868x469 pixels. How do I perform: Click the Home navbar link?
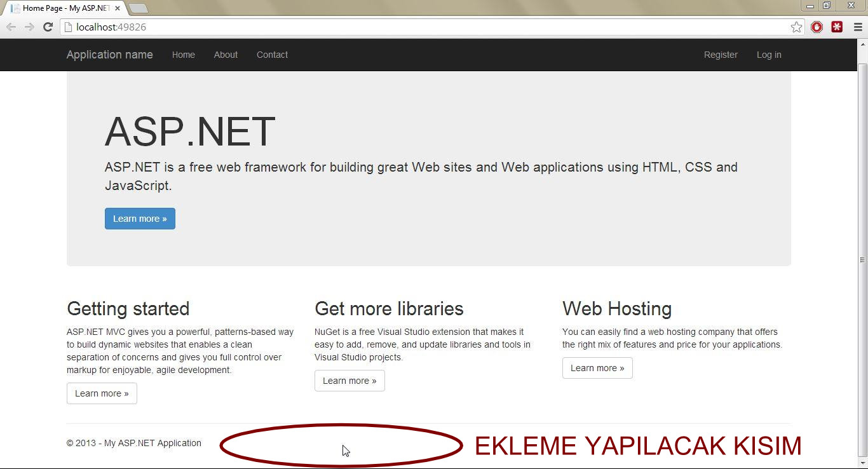(x=183, y=55)
